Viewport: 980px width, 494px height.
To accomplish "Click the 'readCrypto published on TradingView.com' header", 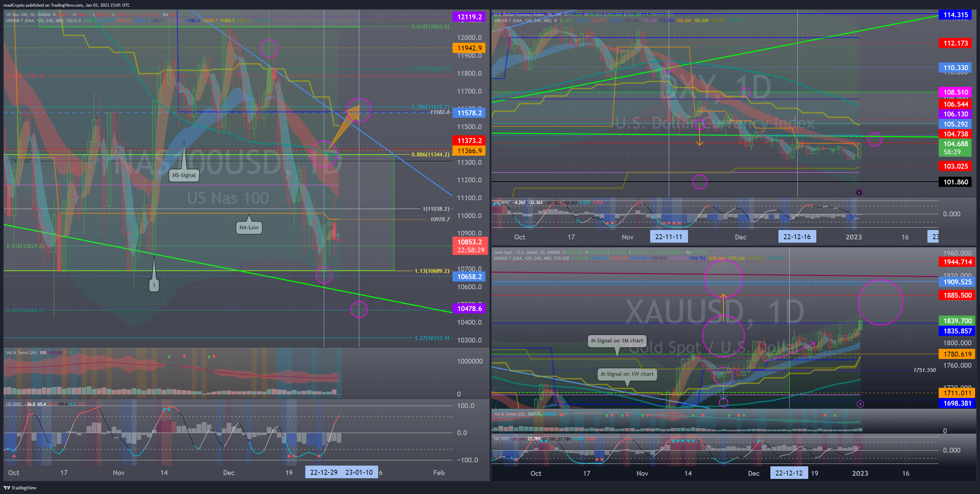I will 43,5.
